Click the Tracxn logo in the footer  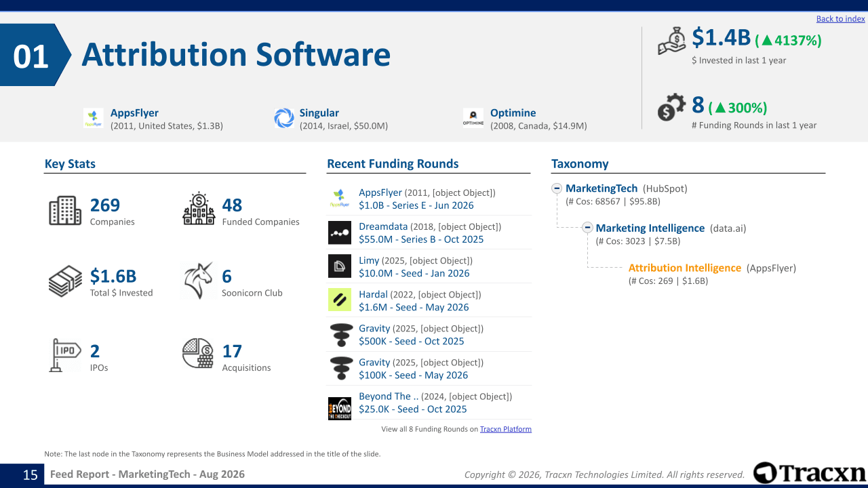[x=810, y=473]
